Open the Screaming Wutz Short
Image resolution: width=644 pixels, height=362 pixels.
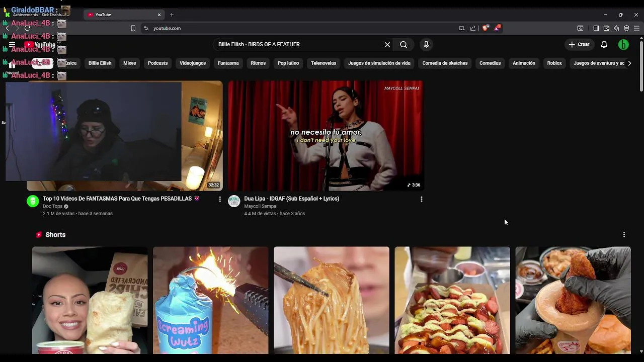click(x=211, y=300)
